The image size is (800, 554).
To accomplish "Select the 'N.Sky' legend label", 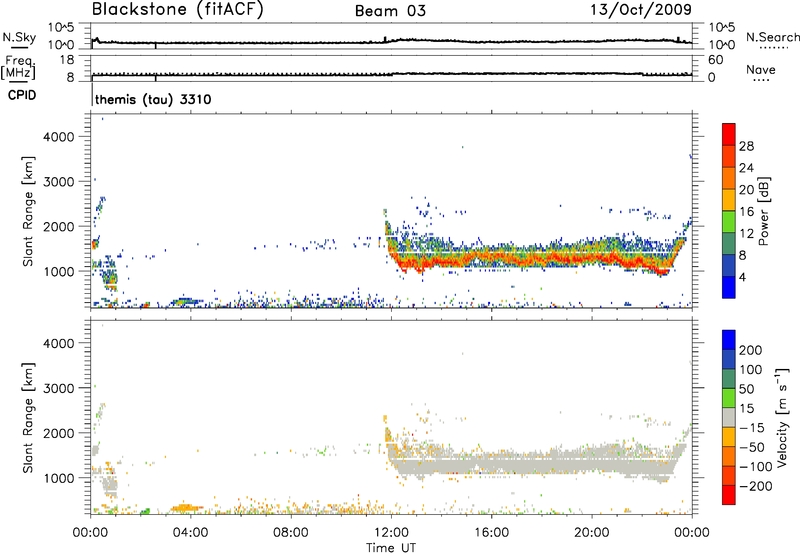I will [19, 37].
